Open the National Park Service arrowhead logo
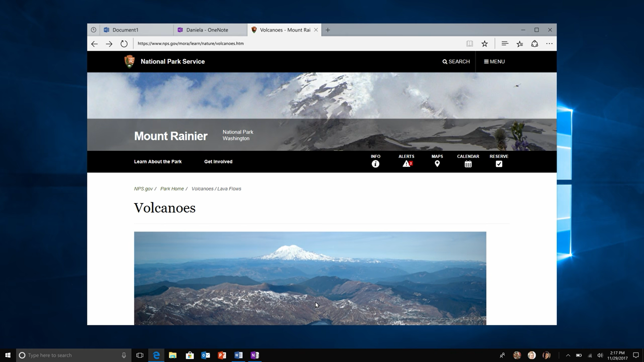 (129, 61)
